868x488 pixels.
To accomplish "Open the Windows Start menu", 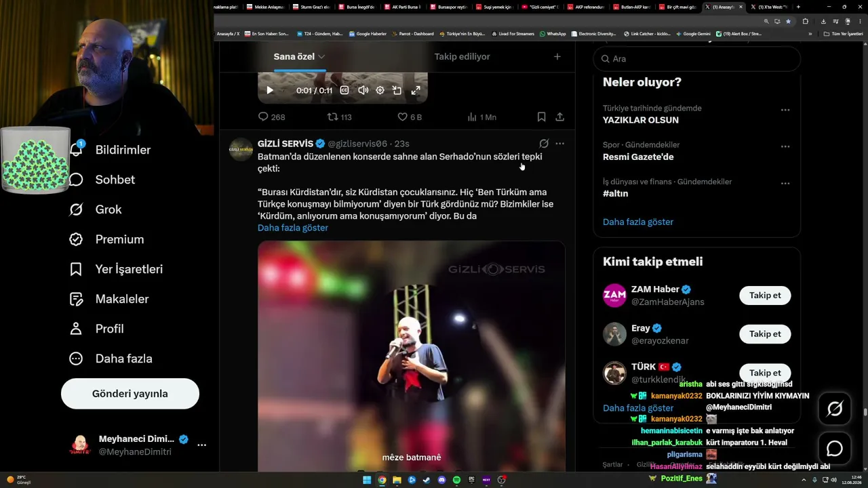I will coord(367,480).
